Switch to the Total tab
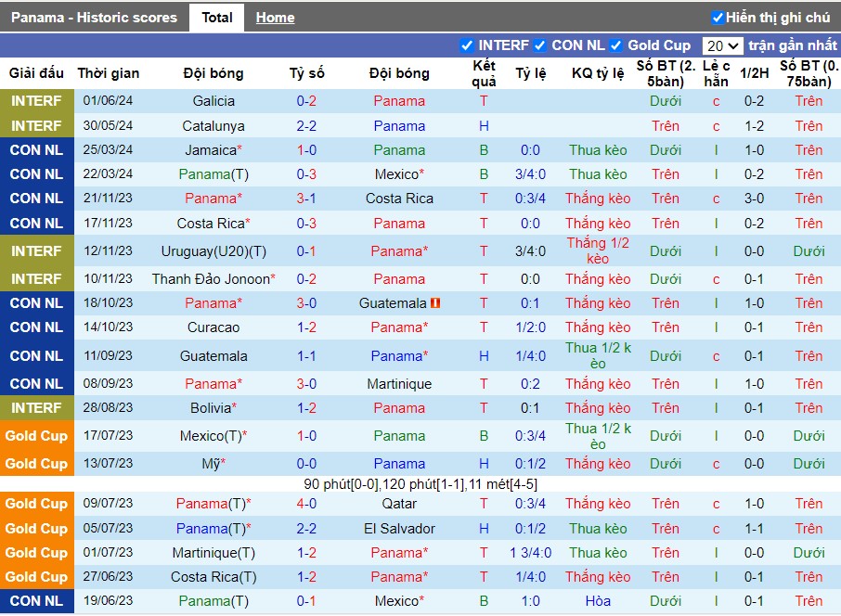This screenshot has width=841, height=616. [x=216, y=18]
